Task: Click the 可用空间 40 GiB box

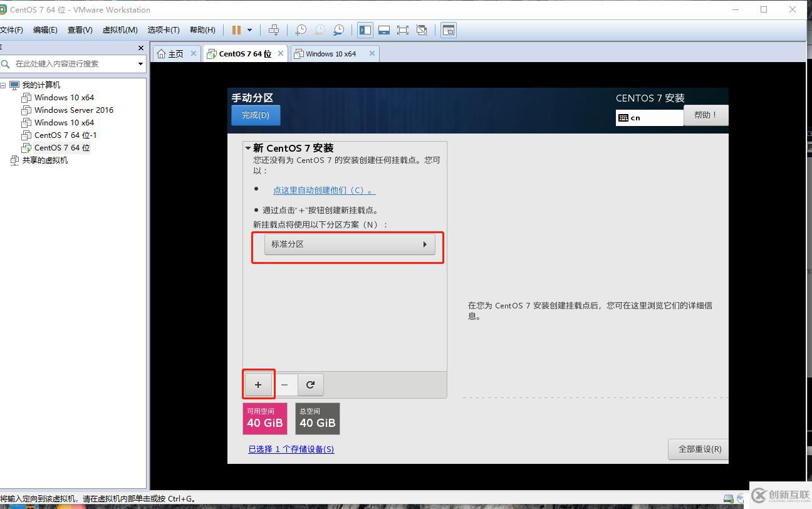Action: pos(265,419)
